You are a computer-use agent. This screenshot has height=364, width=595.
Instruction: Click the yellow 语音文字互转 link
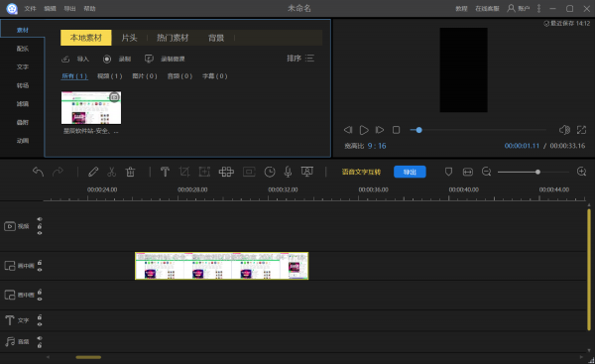(361, 172)
